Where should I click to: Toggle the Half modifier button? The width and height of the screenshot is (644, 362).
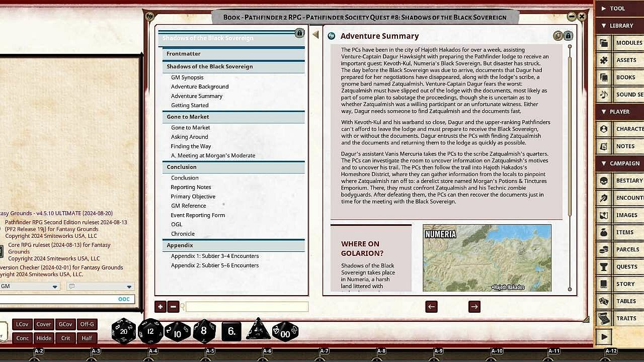coord(87,338)
